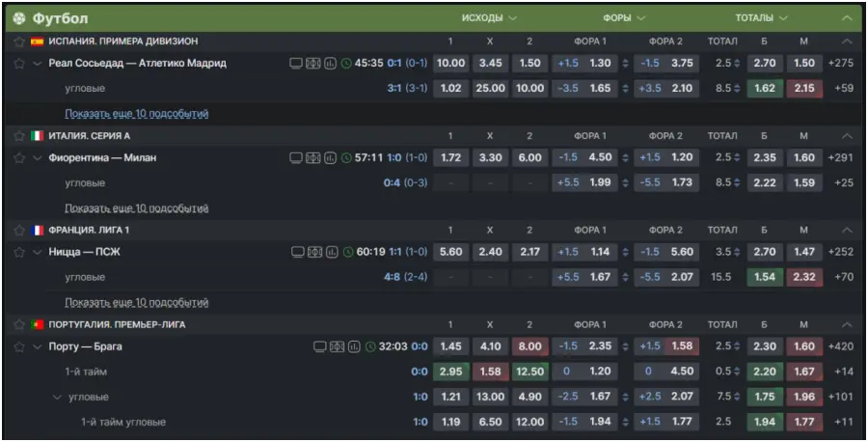This screenshot has height=442, width=868.
Task: Open live video for Порту — Брага
Action: [x=320, y=346]
